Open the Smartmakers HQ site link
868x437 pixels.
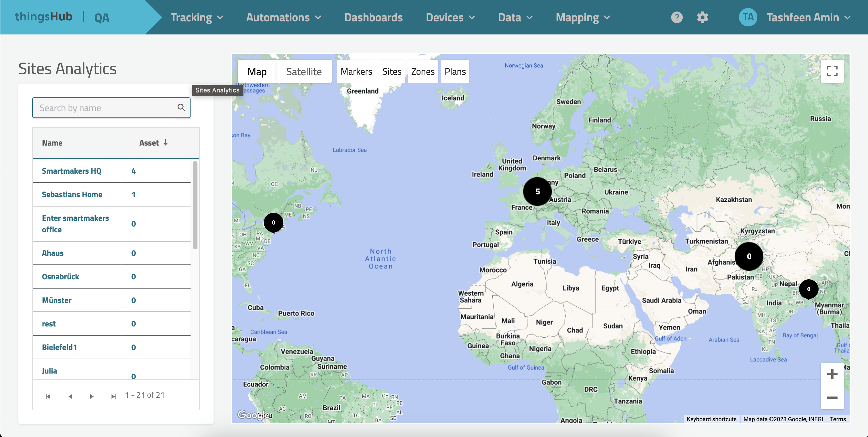click(72, 171)
